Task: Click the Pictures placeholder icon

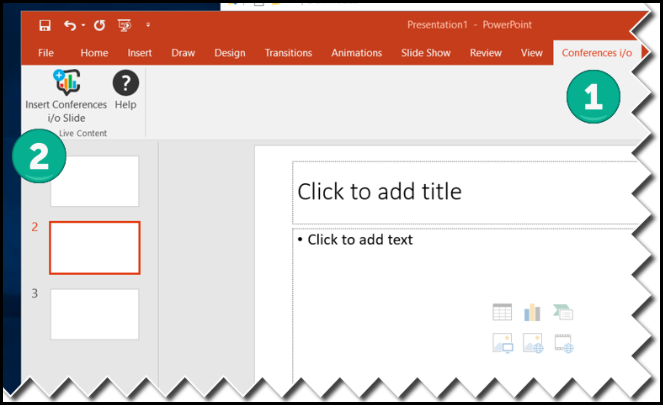Action: click(503, 343)
